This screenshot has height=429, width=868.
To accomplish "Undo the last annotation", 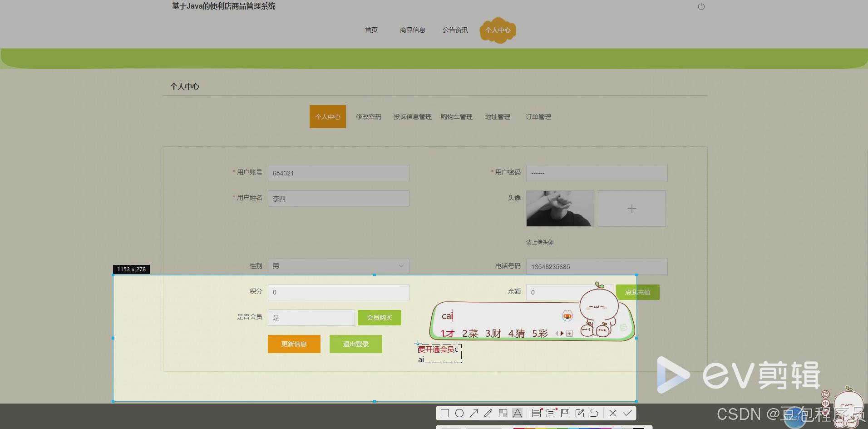I will 594,413.
